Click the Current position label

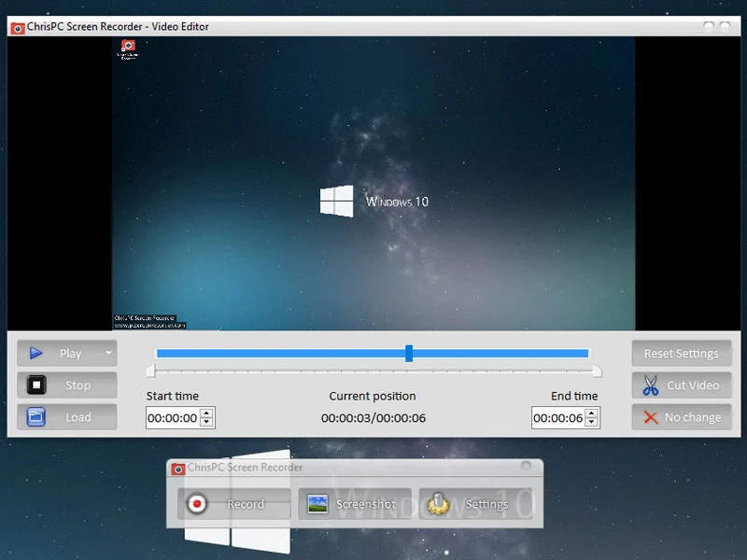tap(372, 396)
